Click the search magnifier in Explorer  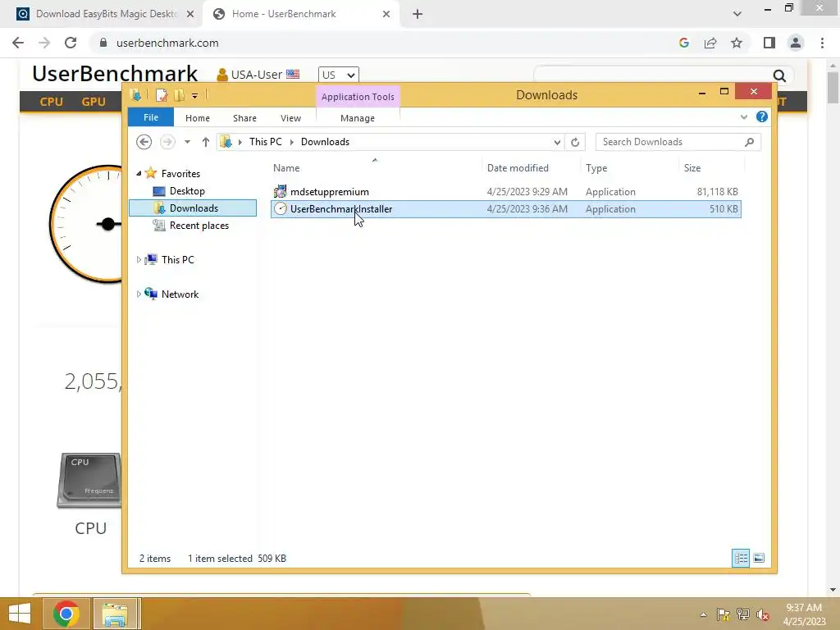[x=749, y=142]
